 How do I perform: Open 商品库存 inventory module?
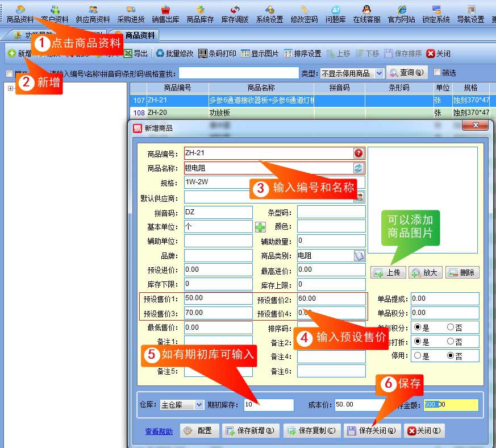click(x=200, y=15)
